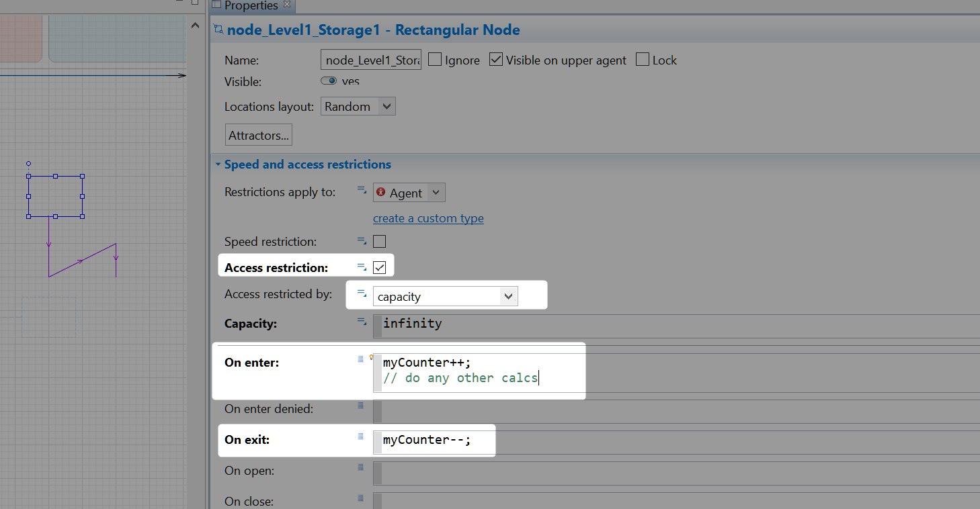The image size is (980, 509).
Task: Click the Attractors... button
Action: [x=259, y=135]
